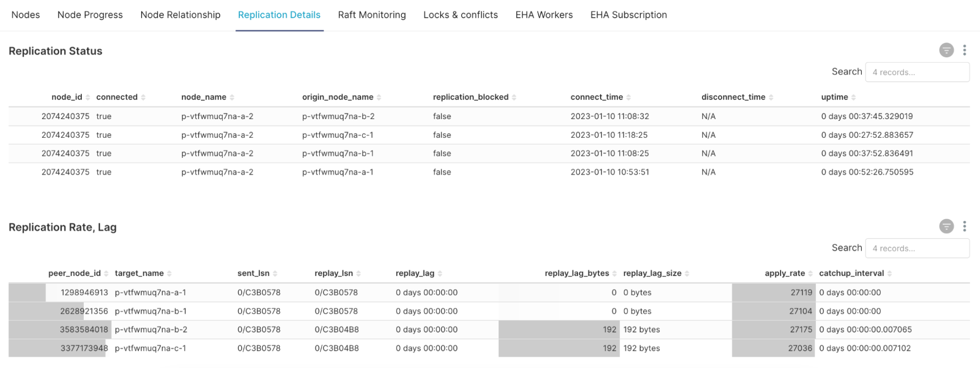This screenshot has width=980, height=368.
Task: Click the Replication Status filter icon
Action: 946,50
